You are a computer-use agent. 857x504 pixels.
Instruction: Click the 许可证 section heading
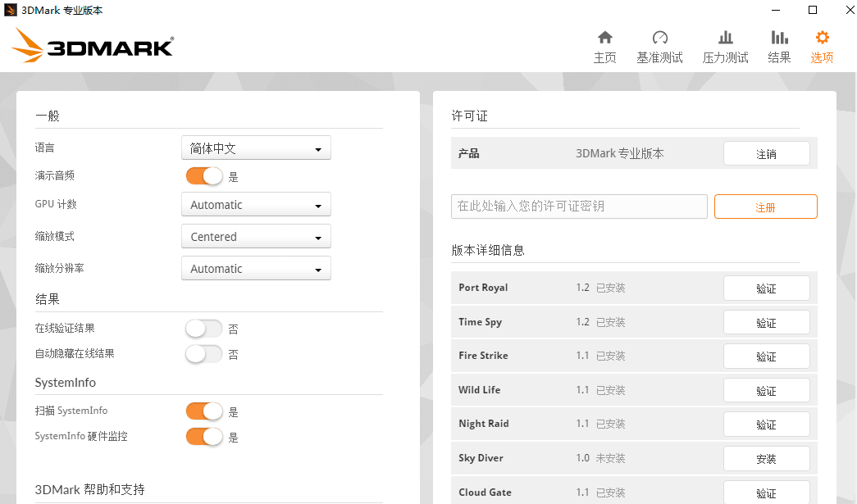(x=469, y=116)
